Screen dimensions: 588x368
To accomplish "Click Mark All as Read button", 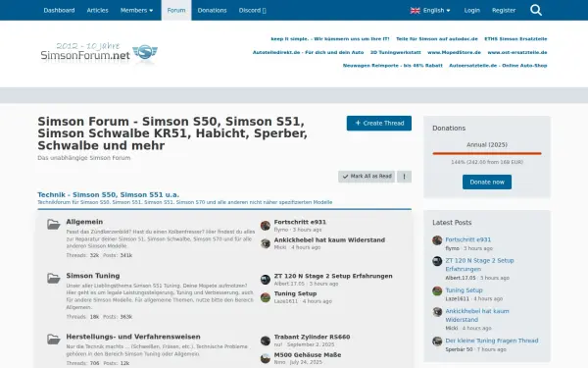I will pyautogui.click(x=367, y=177).
